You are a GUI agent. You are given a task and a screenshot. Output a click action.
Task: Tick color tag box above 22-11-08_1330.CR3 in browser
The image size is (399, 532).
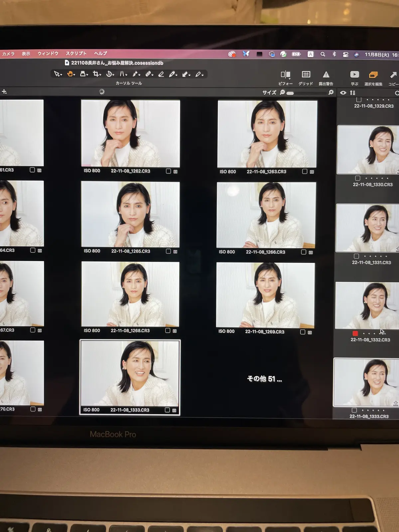coord(357,178)
